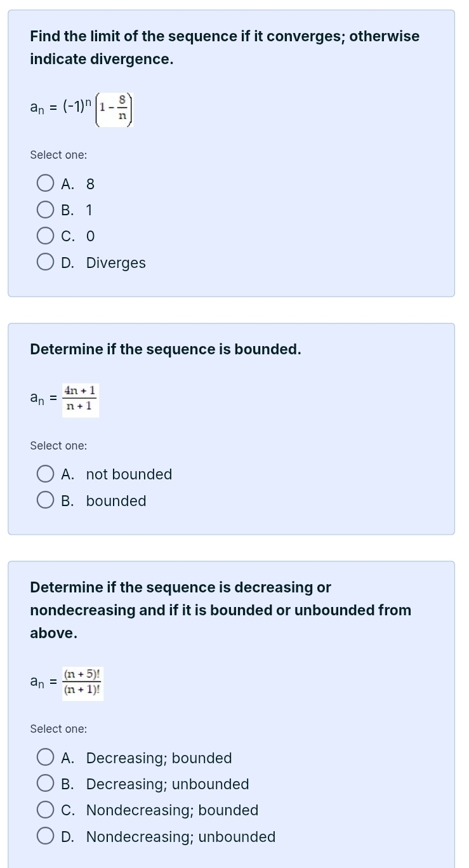
Task: Select option D. Diverges for the limit question
Action: click(46, 262)
